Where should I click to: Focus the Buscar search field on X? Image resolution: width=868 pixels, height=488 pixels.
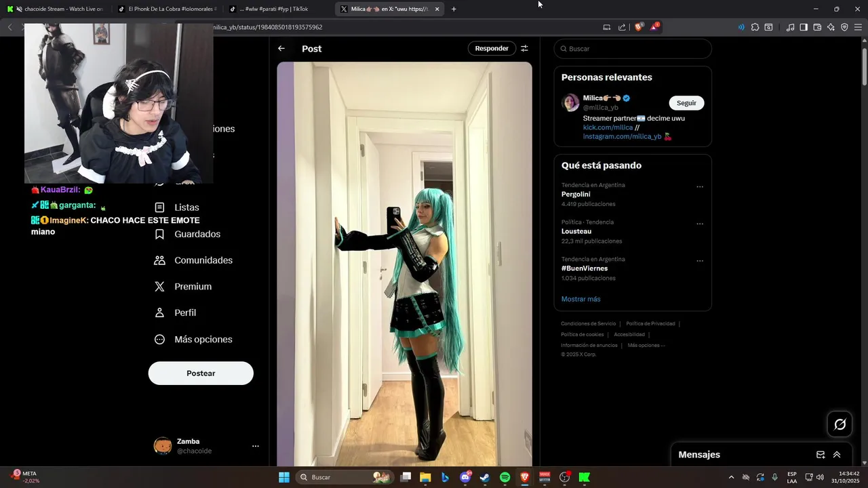click(633, 49)
